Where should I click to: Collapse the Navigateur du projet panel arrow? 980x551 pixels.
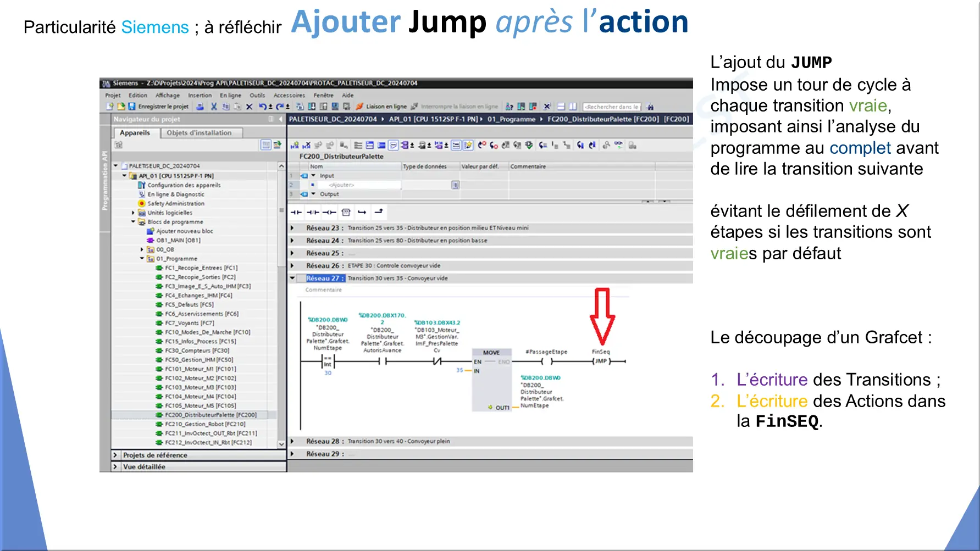(281, 119)
